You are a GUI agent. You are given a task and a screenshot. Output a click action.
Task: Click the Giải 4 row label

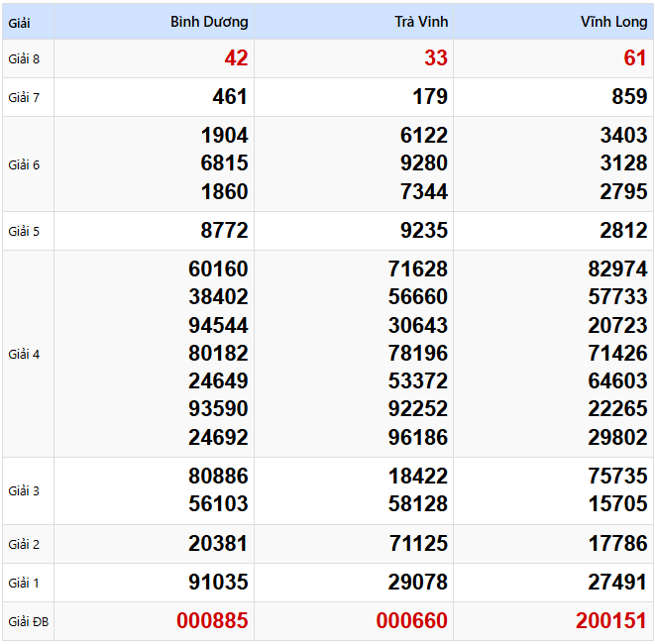(x=24, y=354)
